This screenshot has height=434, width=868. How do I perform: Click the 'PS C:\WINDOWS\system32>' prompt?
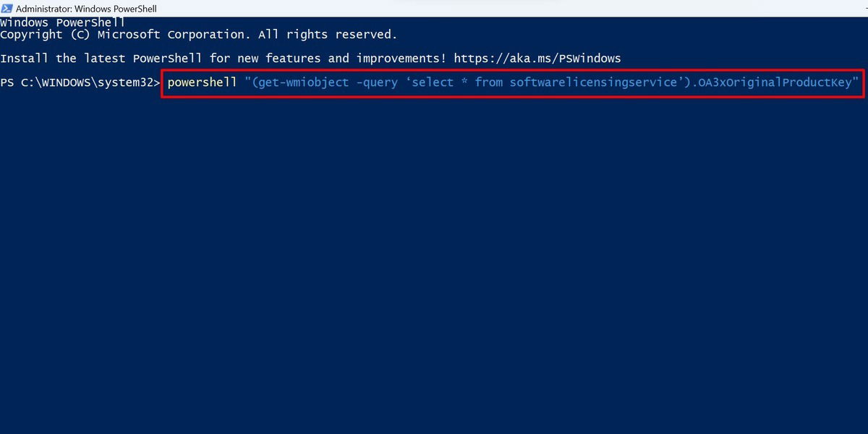tap(80, 82)
